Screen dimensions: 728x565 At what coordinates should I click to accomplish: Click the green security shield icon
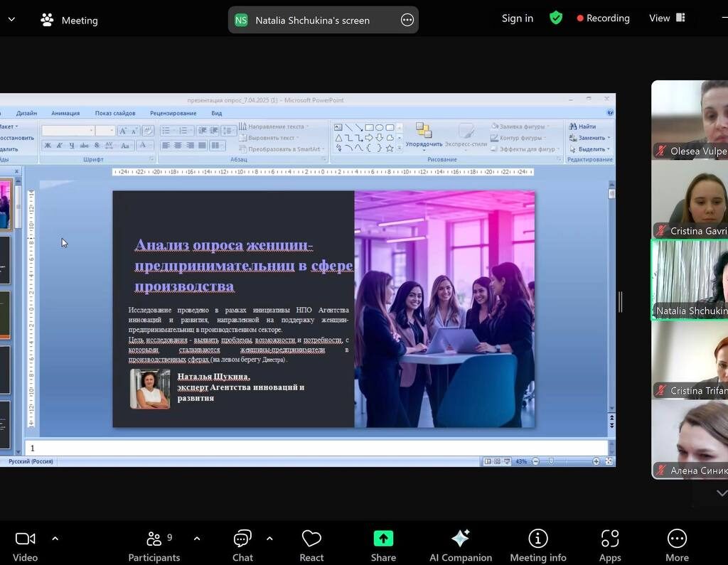[x=556, y=18]
